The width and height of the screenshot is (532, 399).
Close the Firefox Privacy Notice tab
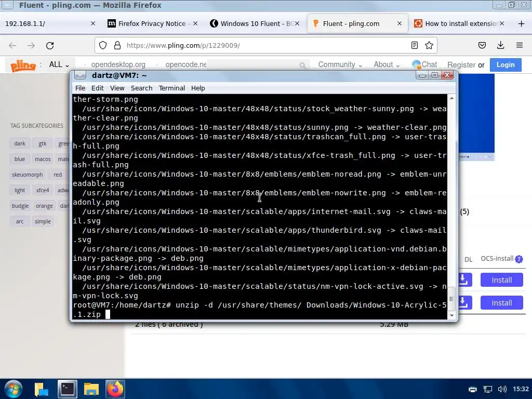[195, 24]
